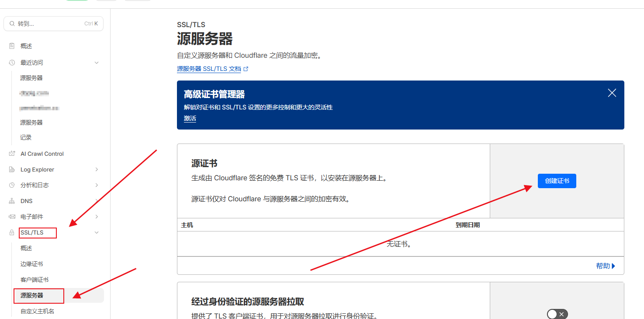Click the 分析和日志 chart icon
This screenshot has height=319, width=644.
[x=12, y=185]
